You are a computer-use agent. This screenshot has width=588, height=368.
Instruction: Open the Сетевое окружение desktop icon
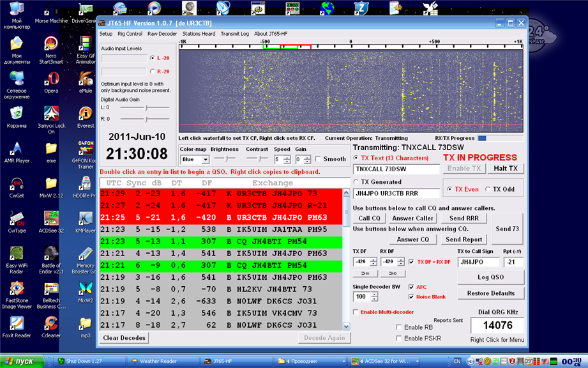[x=17, y=85]
